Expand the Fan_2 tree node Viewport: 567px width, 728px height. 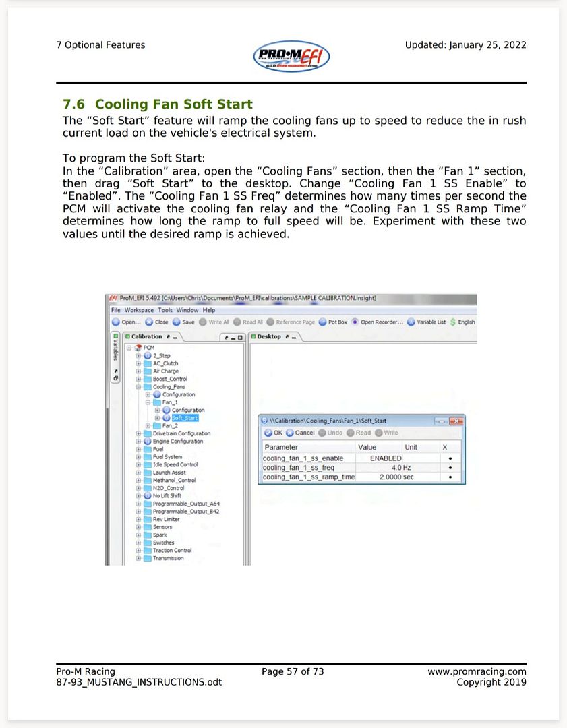tap(148, 426)
